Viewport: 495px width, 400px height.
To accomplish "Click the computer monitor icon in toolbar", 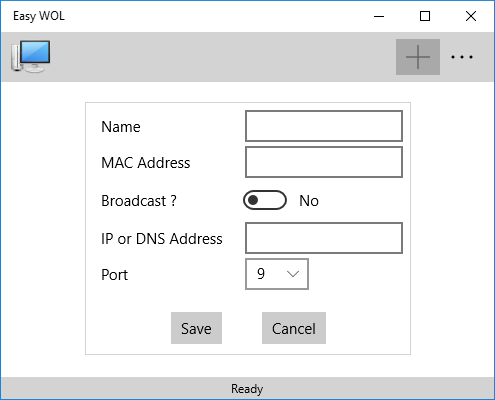I will click(31, 56).
